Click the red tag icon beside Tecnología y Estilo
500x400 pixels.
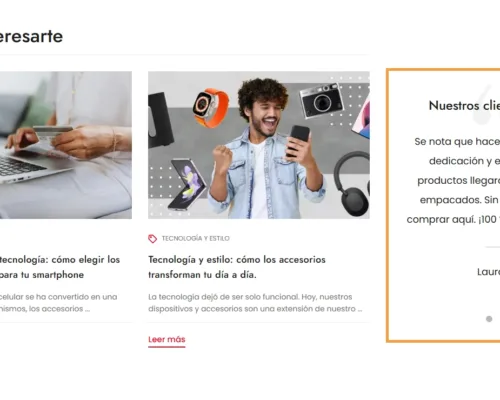point(152,239)
